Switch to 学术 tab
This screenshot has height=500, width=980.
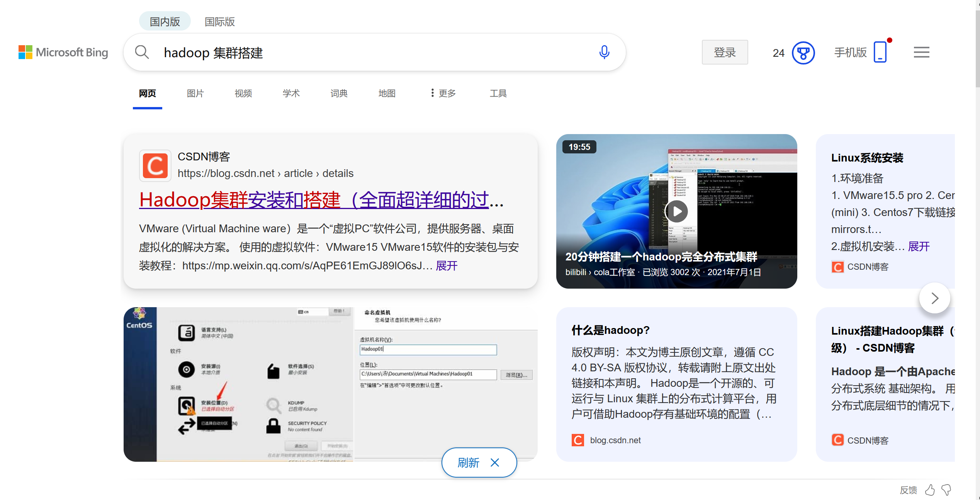291,93
